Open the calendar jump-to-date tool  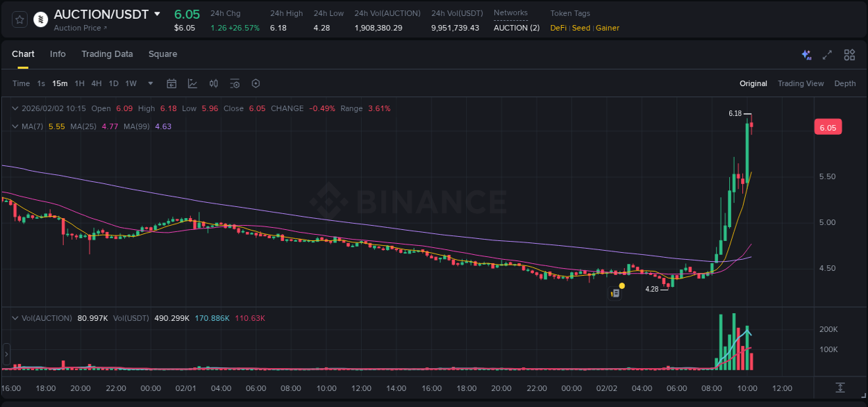(x=172, y=83)
